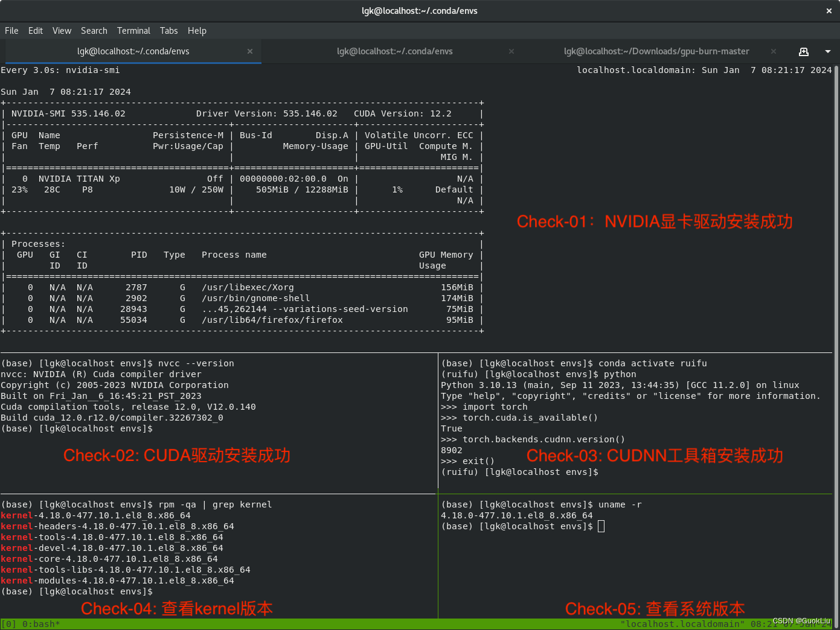Open the Help menu
Viewport: 840px width, 630px height.
[x=197, y=31]
